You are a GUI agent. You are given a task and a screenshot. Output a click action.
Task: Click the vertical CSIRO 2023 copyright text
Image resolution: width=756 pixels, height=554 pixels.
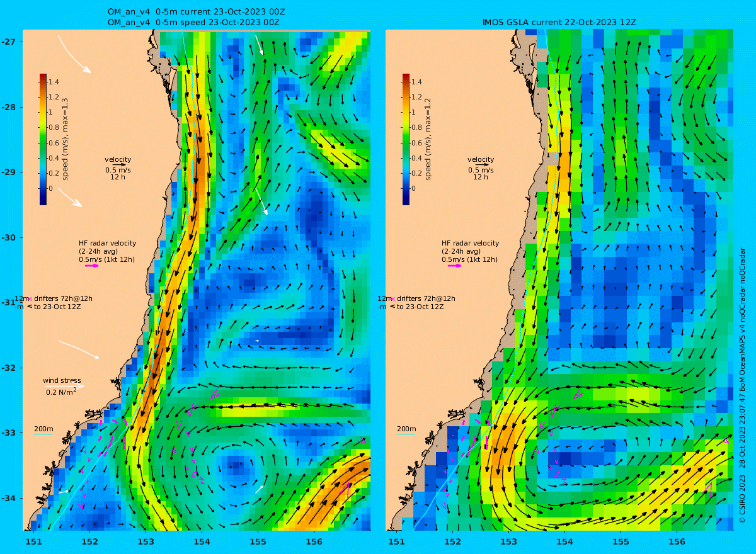tap(742, 385)
